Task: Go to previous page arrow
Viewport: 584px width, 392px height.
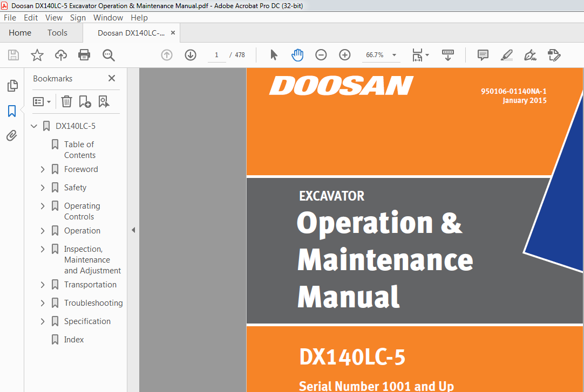Action: coord(166,55)
